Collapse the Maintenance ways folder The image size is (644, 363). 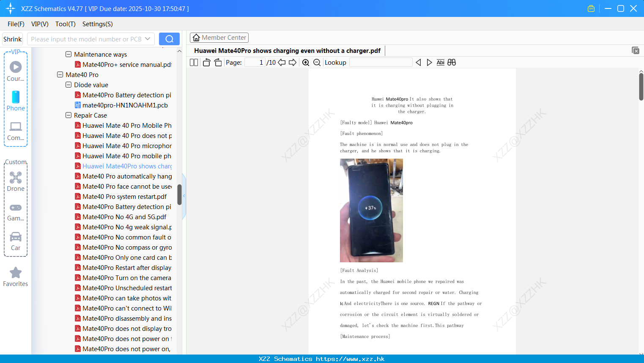[69, 54]
